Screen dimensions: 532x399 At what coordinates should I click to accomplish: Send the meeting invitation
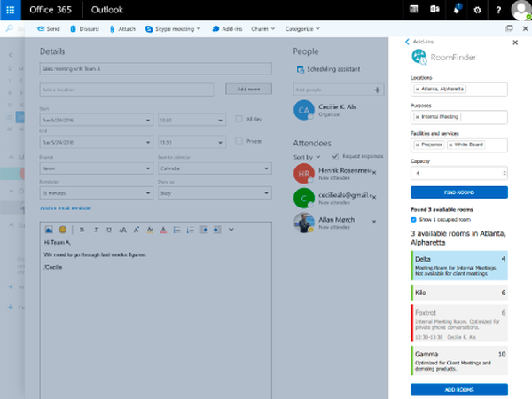[48, 29]
